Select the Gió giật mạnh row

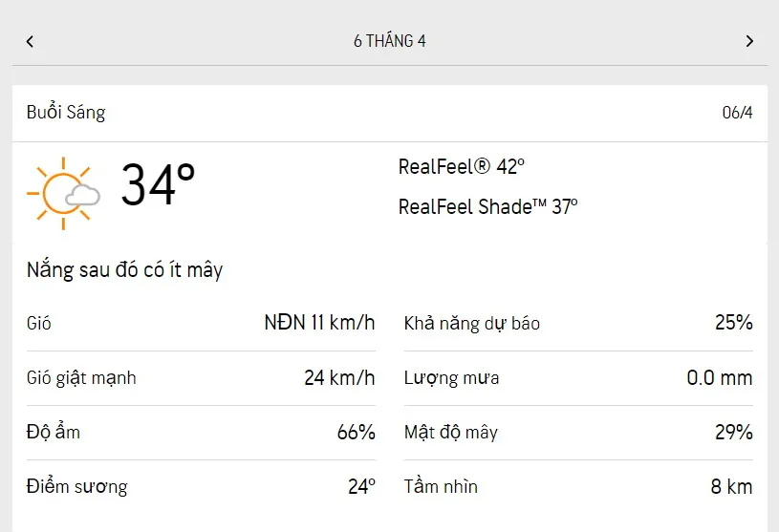tap(81, 378)
